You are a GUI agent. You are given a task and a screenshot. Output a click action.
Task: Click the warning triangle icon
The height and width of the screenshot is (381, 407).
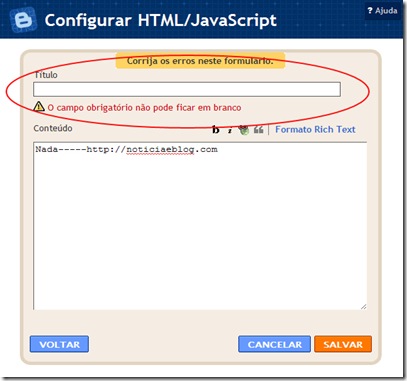39,106
